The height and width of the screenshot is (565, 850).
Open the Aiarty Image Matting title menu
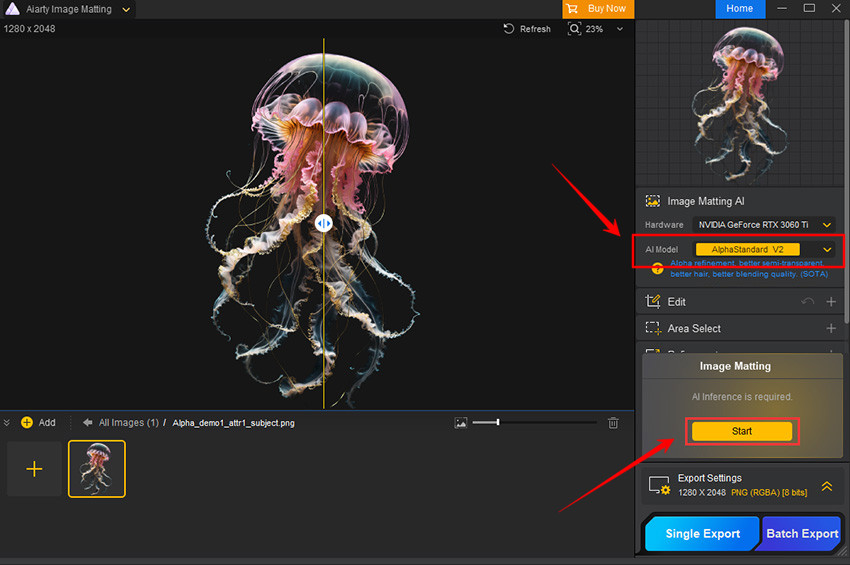tap(125, 9)
